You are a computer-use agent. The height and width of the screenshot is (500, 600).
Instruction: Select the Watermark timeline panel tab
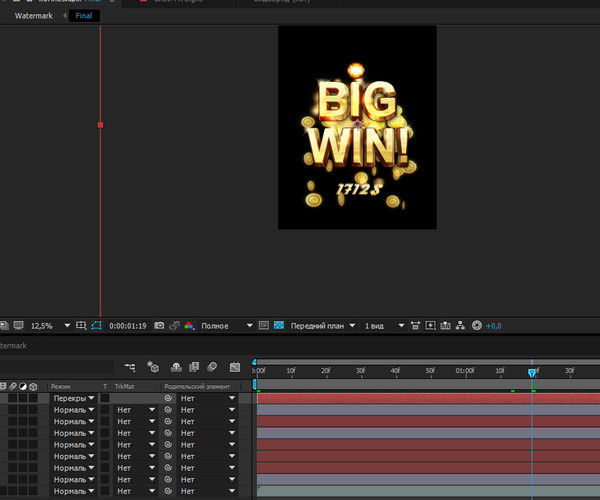(13, 345)
